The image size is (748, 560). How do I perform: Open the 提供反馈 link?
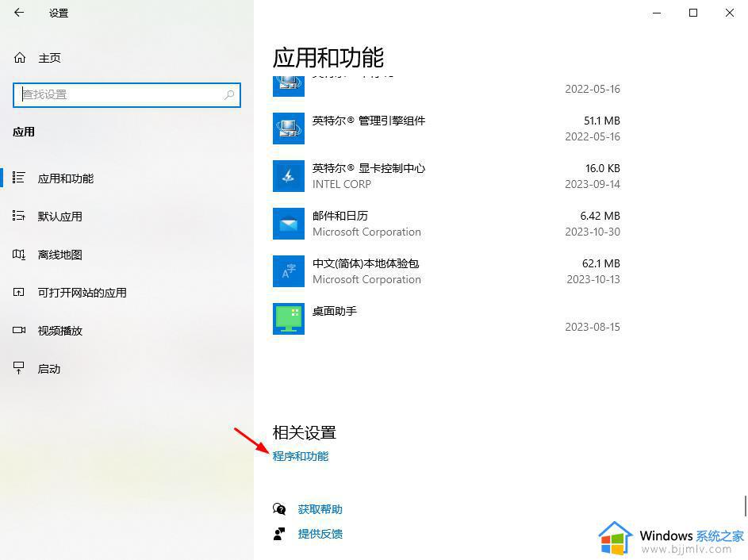[x=320, y=534]
